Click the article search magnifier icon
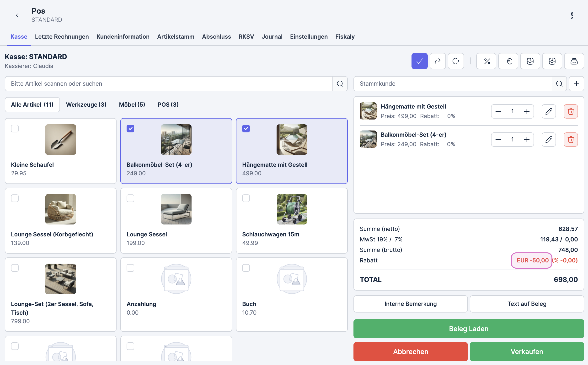The width and height of the screenshot is (588, 365). (x=340, y=84)
